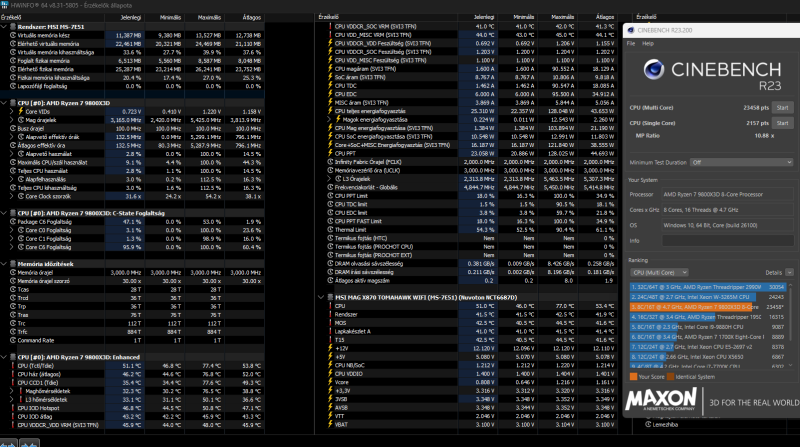This screenshot has height=447, width=800.
Task: Collapse the Memória időzítések group
Action: (x=4, y=264)
